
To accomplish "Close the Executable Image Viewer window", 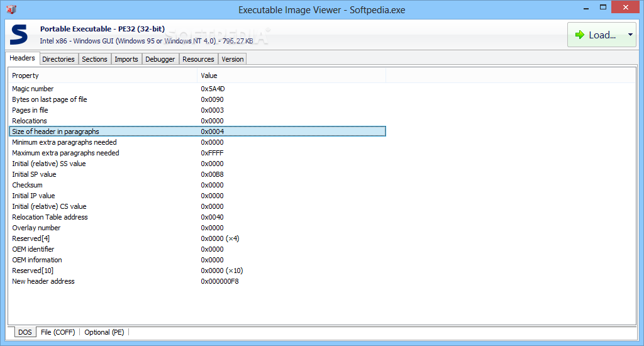I will click(626, 8).
